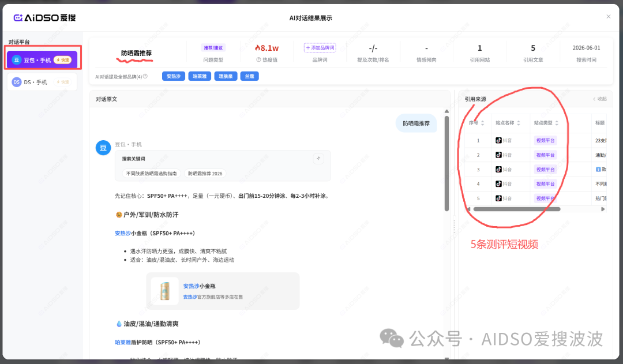
Task: Click the 抖音 icon in row 2
Action: [x=498, y=155]
